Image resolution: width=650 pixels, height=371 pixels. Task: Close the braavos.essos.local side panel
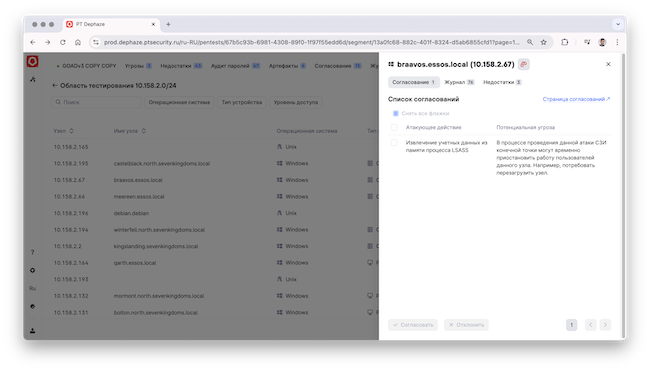[x=608, y=64]
